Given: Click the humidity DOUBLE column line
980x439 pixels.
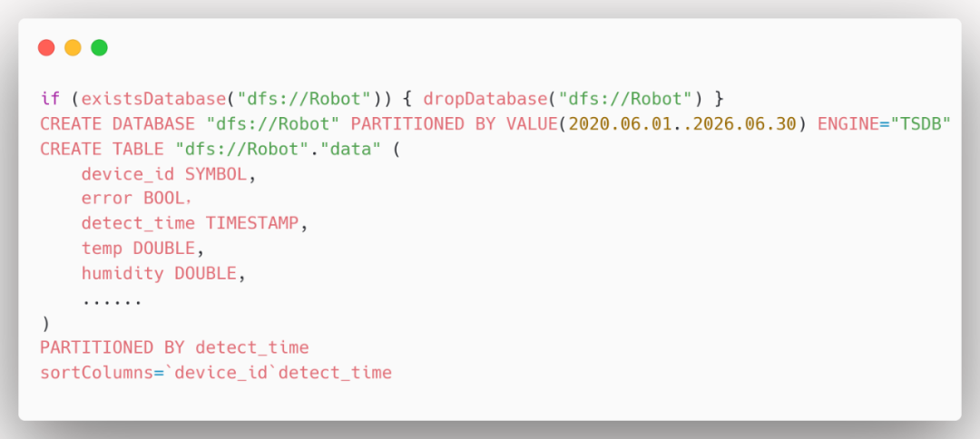Looking at the screenshot, I should pos(163,274).
